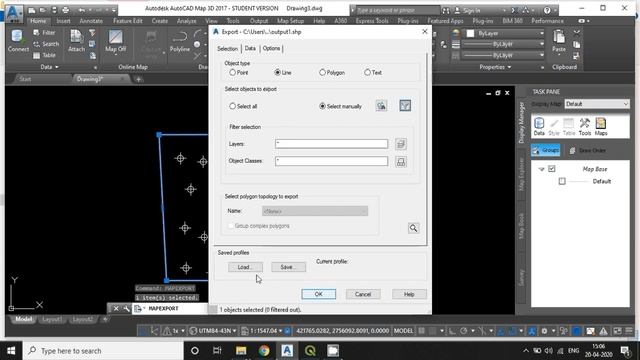Open the Object Classes picker icon

pos(401,162)
